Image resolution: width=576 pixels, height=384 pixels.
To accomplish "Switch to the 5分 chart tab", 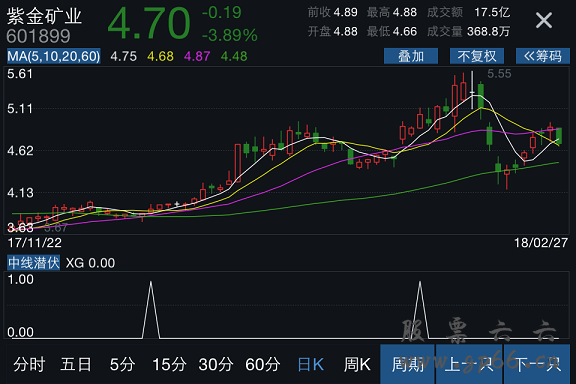I will coord(122,365).
